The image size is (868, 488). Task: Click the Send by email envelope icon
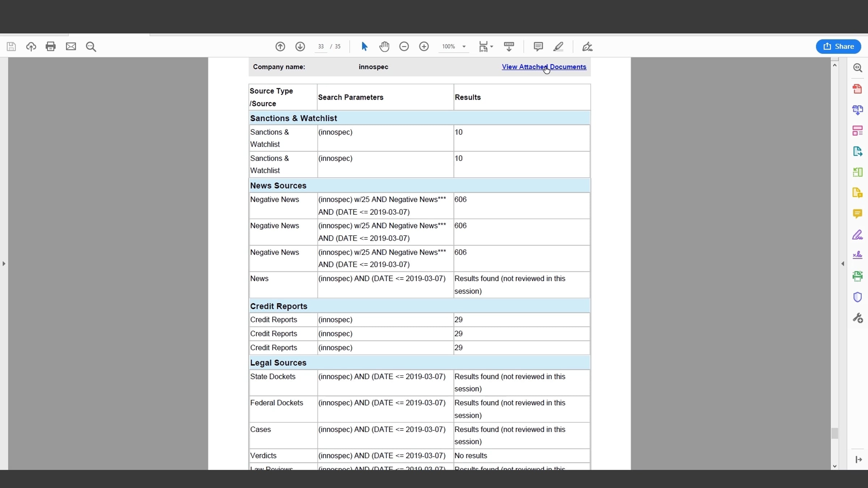click(71, 46)
